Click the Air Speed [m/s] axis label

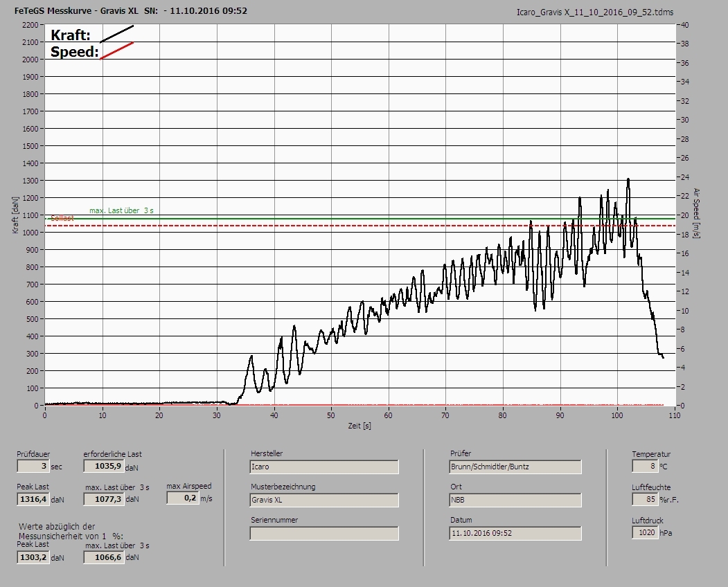click(696, 213)
